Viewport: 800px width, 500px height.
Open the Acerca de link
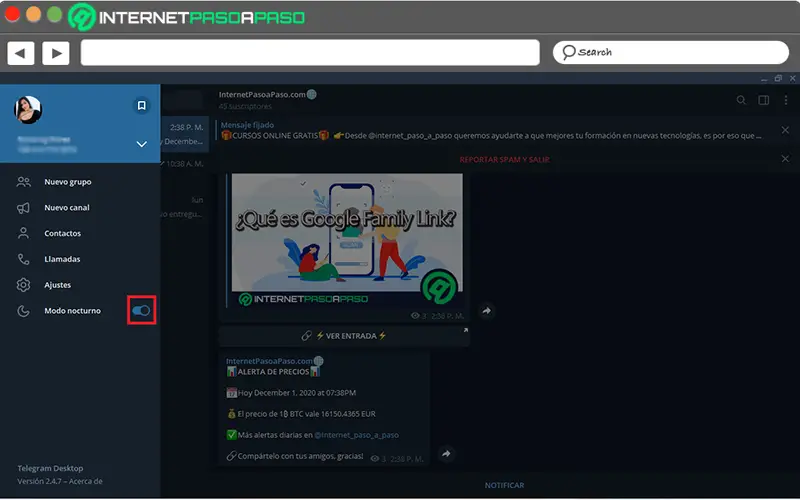point(86,481)
